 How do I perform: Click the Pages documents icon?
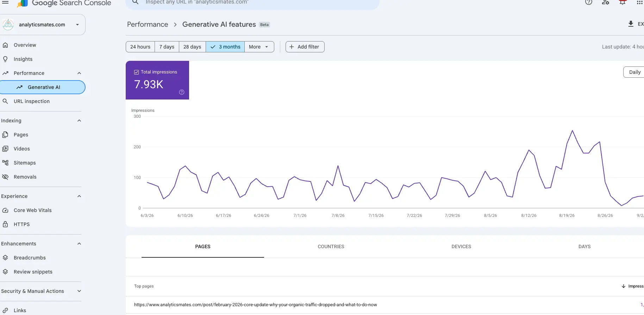(x=5, y=135)
